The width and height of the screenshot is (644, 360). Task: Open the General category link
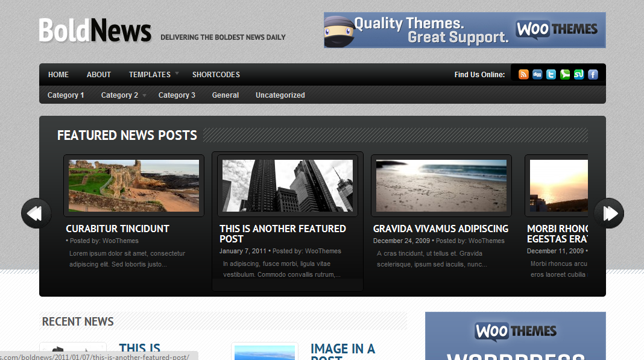[x=226, y=95]
